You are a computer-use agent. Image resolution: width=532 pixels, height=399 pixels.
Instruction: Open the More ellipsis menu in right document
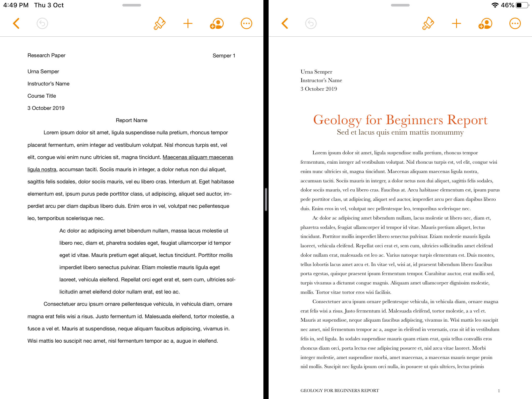515,23
